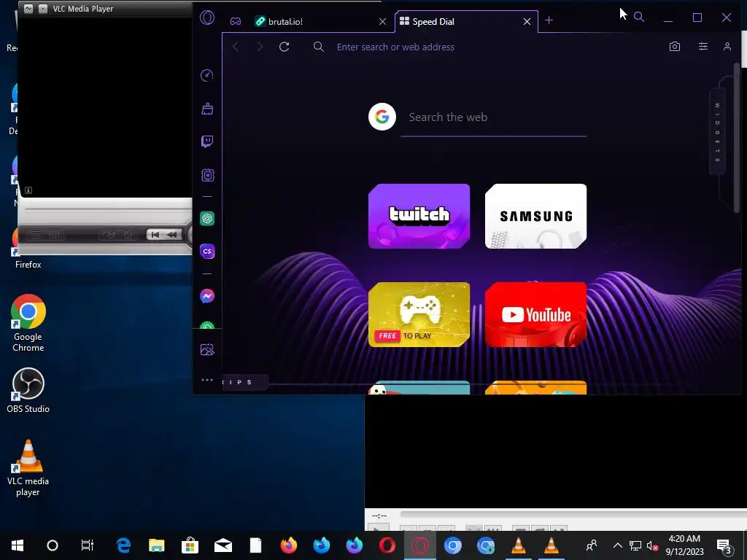Open Google Chrome desktop shortcut
Viewport: 747px width, 560px height.
28,323
